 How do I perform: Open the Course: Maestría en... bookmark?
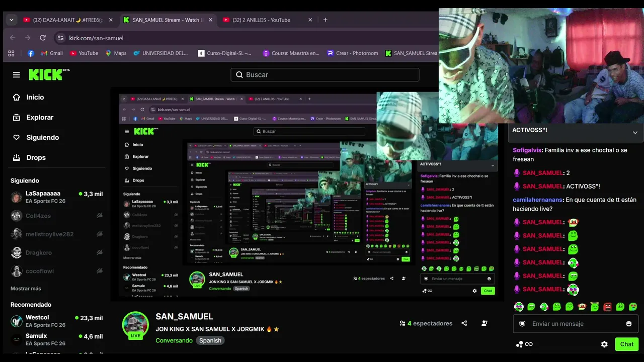point(291,53)
